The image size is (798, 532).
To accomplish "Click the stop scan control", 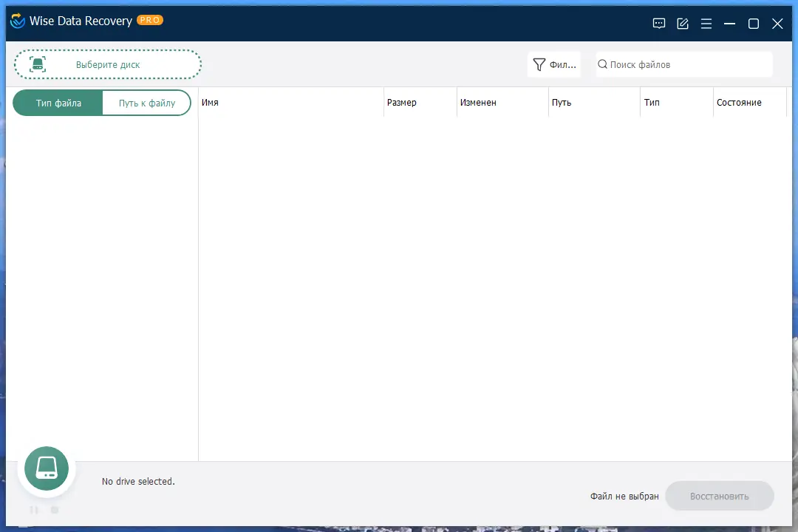I will tap(54, 510).
